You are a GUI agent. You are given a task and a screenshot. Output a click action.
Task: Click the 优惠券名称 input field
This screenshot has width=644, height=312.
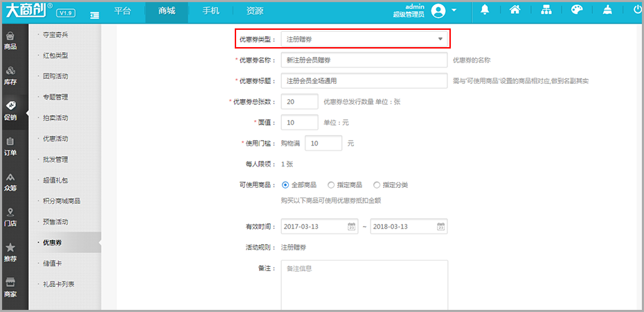(364, 60)
